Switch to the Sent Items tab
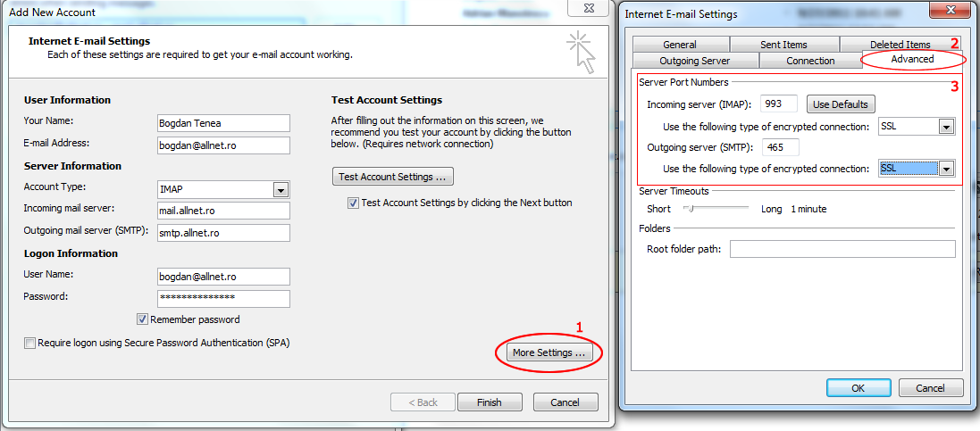 783,45
